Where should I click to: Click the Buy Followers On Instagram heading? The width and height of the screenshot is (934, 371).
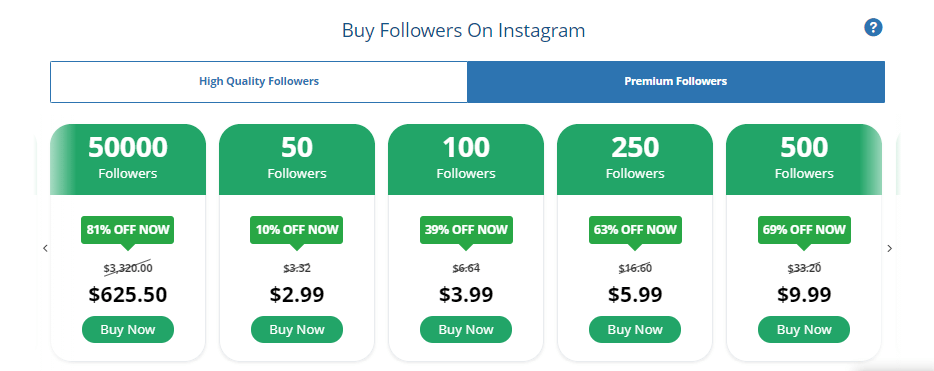point(463,30)
